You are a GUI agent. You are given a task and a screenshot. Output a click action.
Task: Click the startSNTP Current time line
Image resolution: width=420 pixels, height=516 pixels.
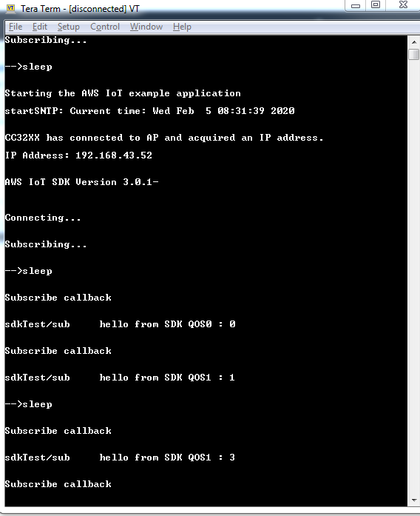click(x=150, y=111)
